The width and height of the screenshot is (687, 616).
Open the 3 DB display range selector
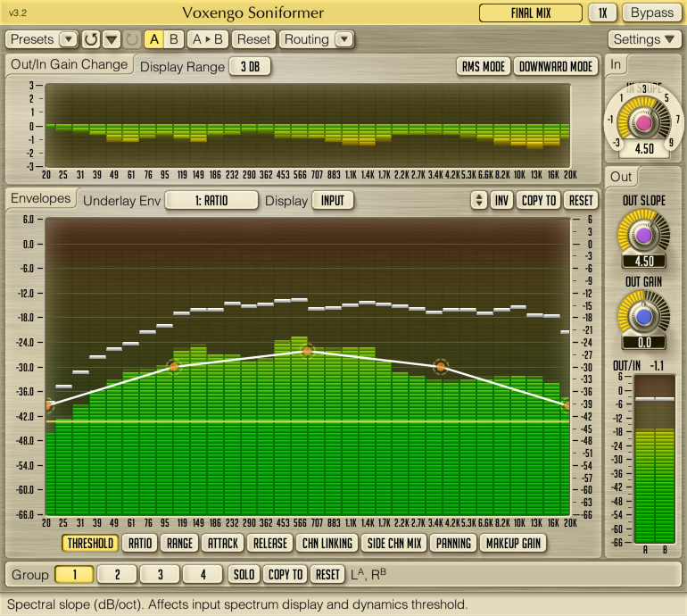tap(250, 67)
